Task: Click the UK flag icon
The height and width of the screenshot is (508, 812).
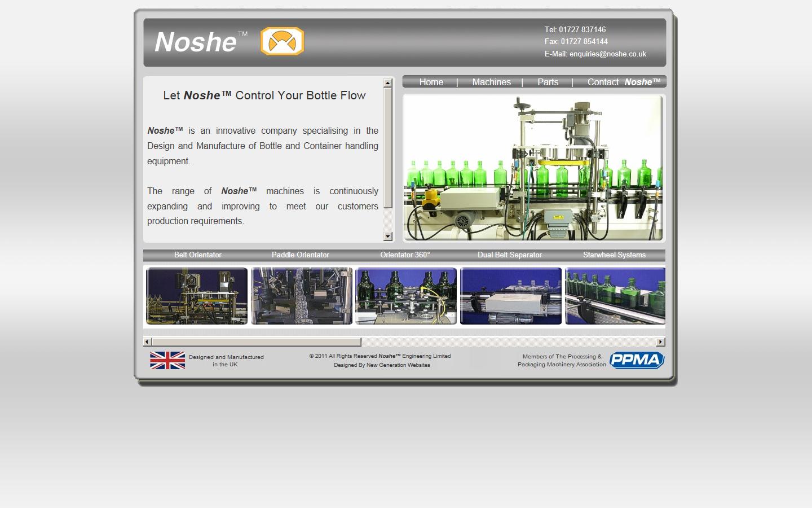Action: point(167,360)
